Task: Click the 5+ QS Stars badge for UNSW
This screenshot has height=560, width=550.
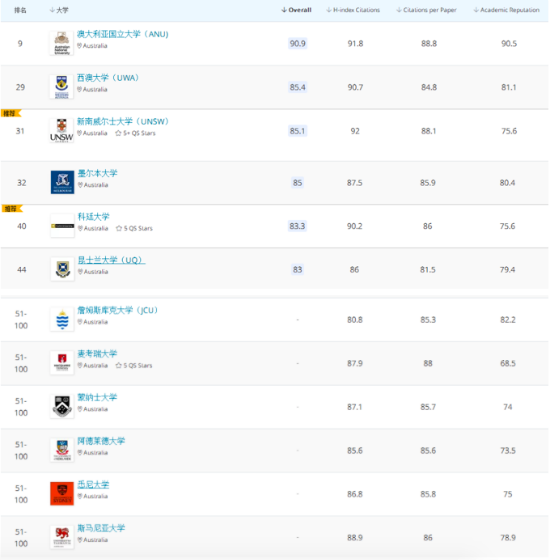Action: [135, 133]
